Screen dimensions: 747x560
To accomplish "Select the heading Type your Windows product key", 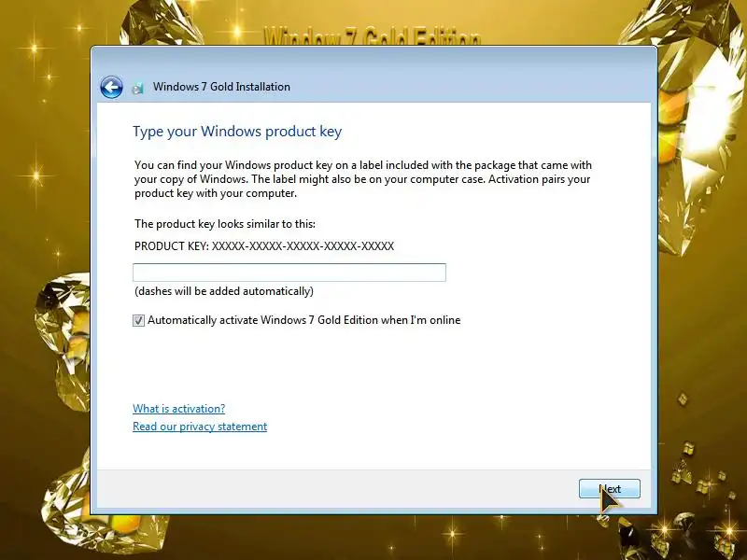I will (237, 132).
